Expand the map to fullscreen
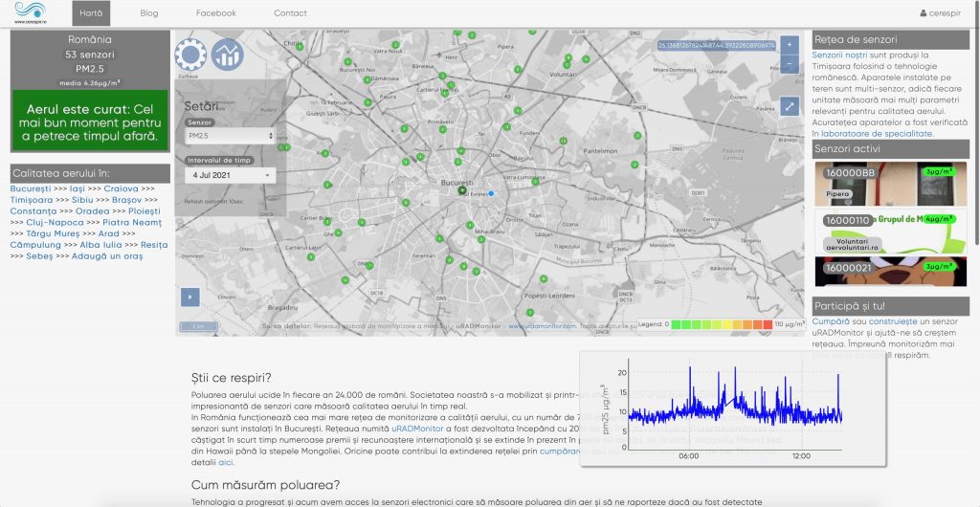 tap(790, 106)
